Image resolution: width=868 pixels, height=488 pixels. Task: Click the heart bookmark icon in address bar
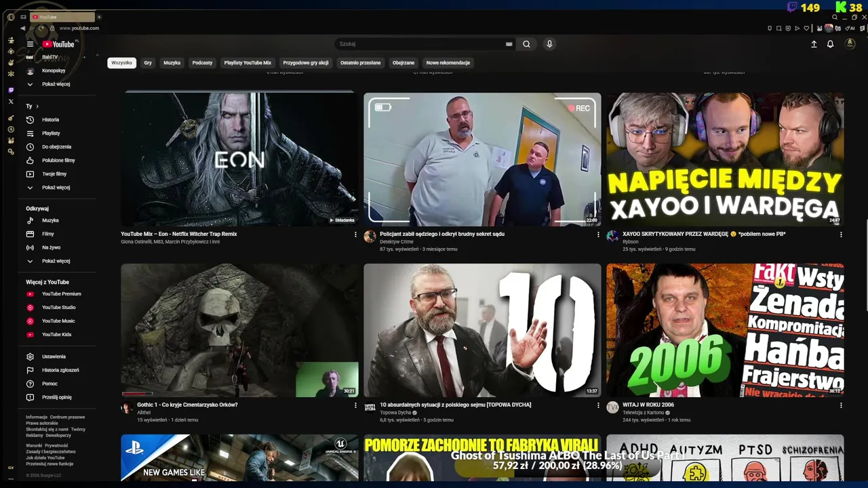806,28
